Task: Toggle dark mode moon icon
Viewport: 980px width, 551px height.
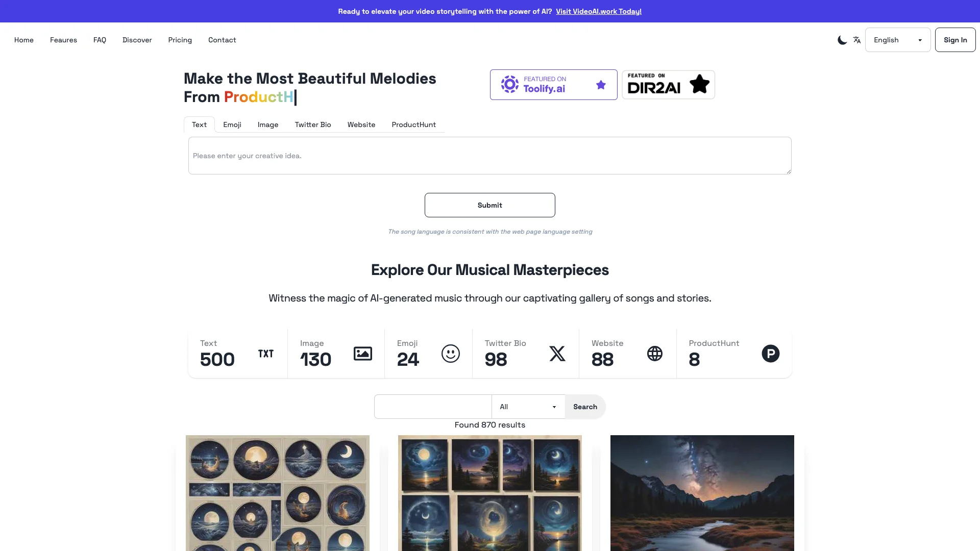Action: point(841,40)
